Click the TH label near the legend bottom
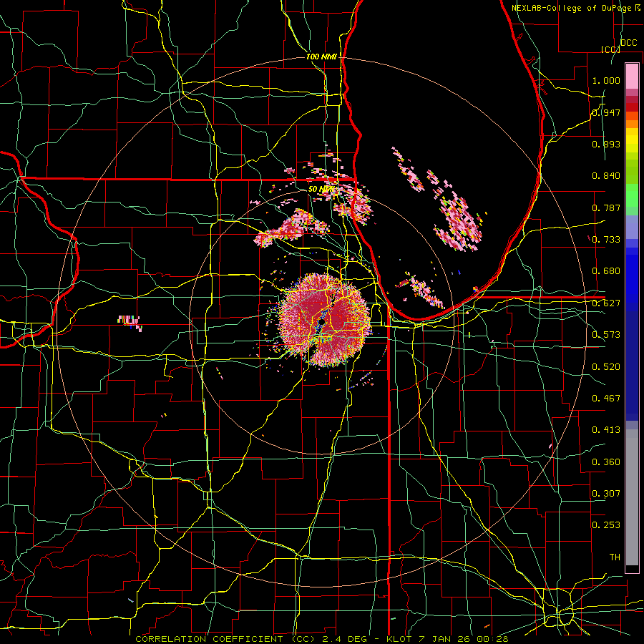The height and width of the screenshot is (644, 644). pyautogui.click(x=615, y=557)
